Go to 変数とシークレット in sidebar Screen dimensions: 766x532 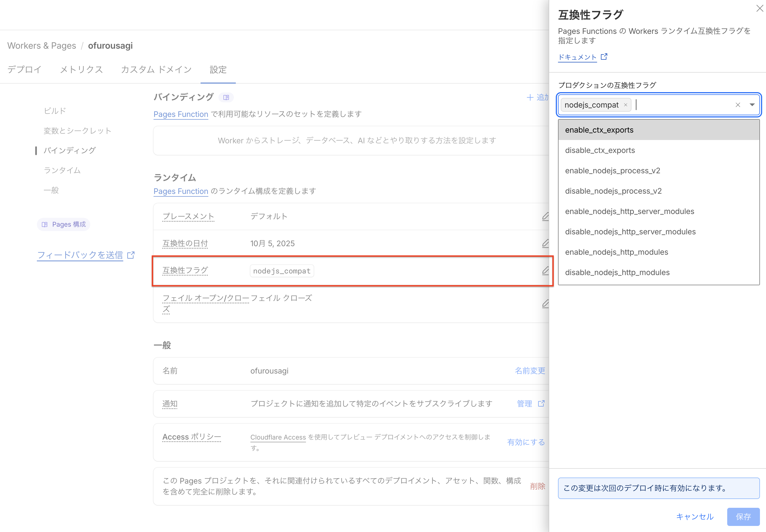(77, 131)
